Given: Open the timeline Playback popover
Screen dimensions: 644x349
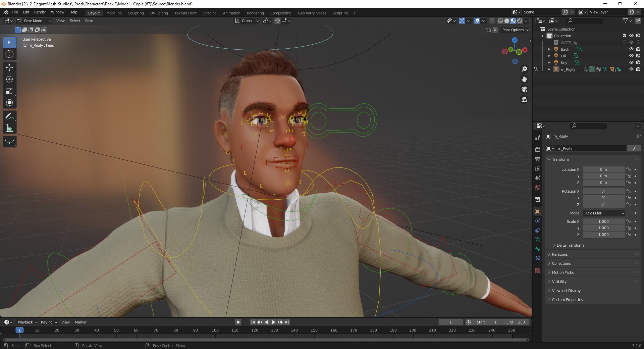Looking at the screenshot, I should pos(27,322).
